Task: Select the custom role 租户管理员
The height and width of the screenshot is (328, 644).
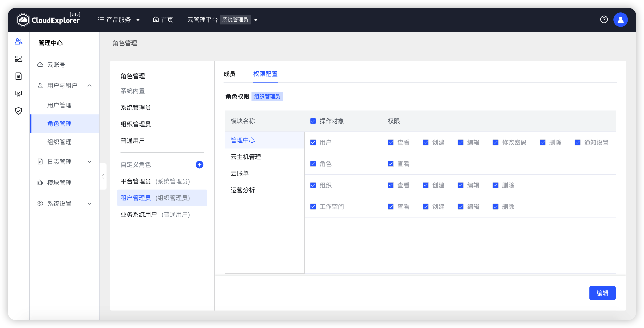Action: pyautogui.click(x=162, y=198)
